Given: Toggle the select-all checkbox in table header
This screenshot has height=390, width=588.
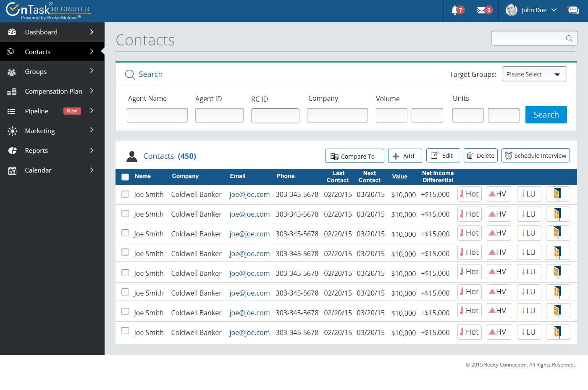Looking at the screenshot, I should tap(125, 177).
